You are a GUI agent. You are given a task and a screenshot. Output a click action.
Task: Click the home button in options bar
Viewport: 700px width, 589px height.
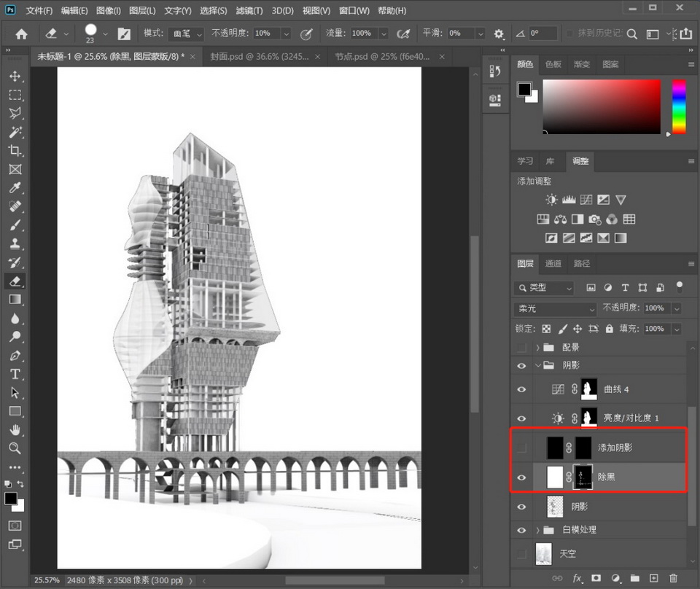coord(22,34)
